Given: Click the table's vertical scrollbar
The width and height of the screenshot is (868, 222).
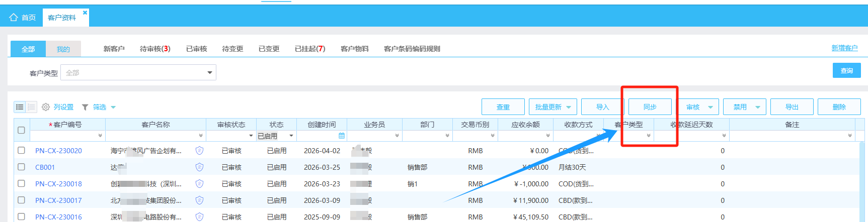Looking at the screenshot, I should tap(862, 181).
